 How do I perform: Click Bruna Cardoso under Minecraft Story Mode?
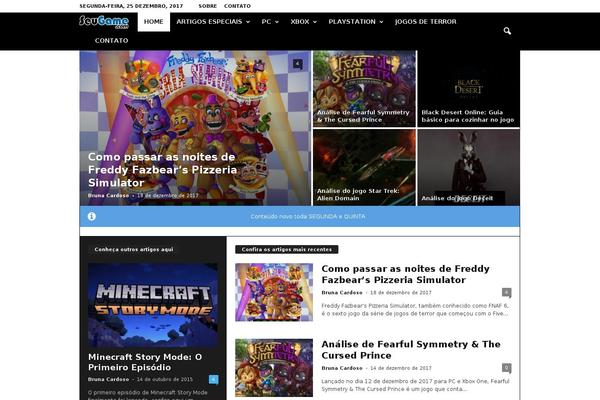tap(108, 379)
